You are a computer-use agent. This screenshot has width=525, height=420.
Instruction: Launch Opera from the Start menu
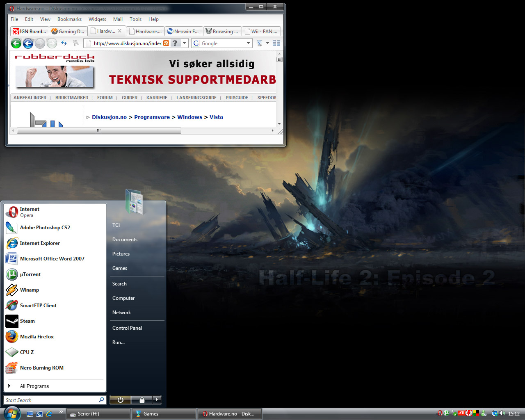(x=55, y=212)
